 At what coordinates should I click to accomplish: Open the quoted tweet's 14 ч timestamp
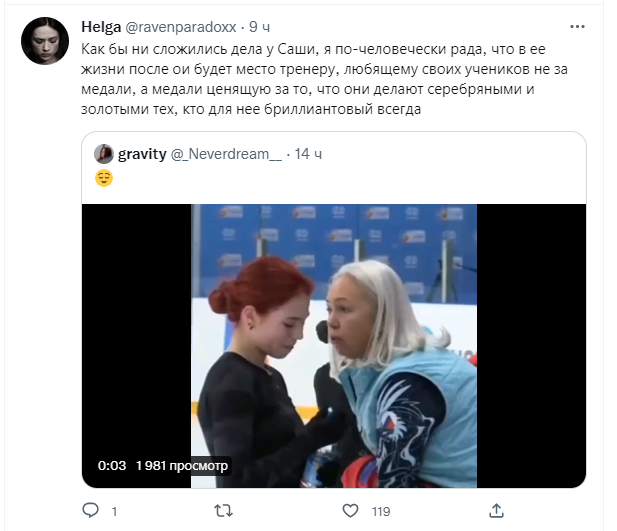[308, 154]
